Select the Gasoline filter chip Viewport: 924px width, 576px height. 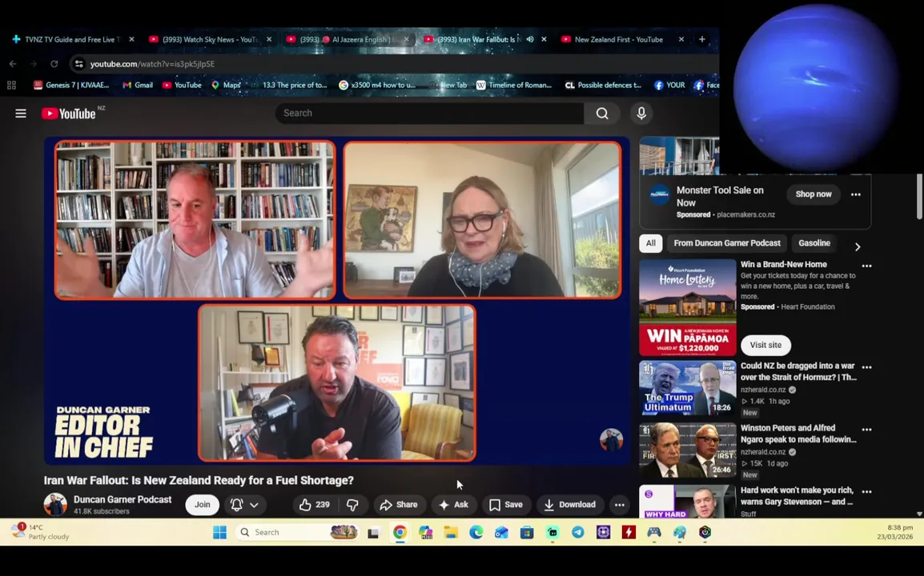coord(814,243)
